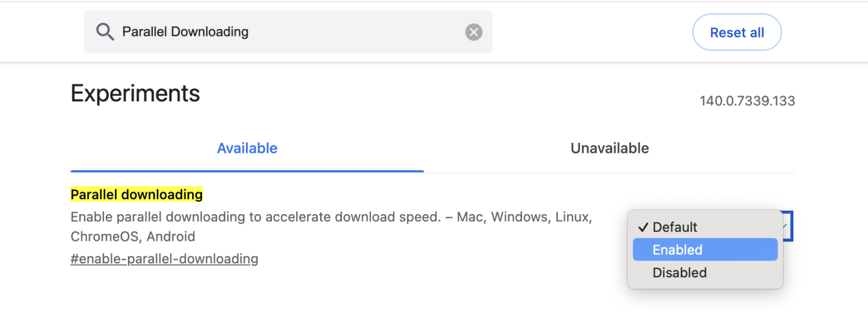Click the Experiments heading
Image resolution: width=868 pixels, height=326 pixels.
pyautogui.click(x=135, y=94)
